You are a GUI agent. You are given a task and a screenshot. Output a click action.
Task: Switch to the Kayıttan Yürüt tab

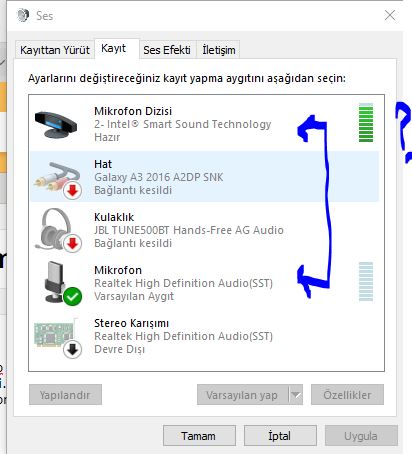[x=55, y=50]
